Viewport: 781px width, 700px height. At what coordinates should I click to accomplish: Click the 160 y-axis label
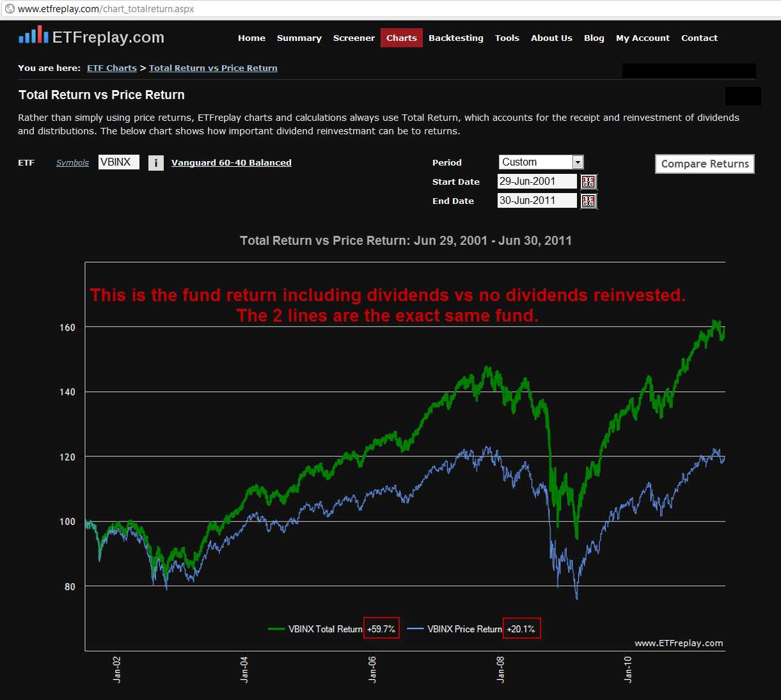(67, 327)
